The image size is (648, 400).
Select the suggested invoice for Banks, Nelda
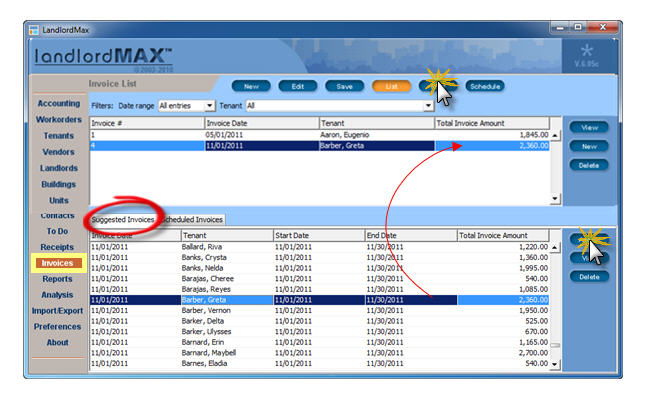319,268
